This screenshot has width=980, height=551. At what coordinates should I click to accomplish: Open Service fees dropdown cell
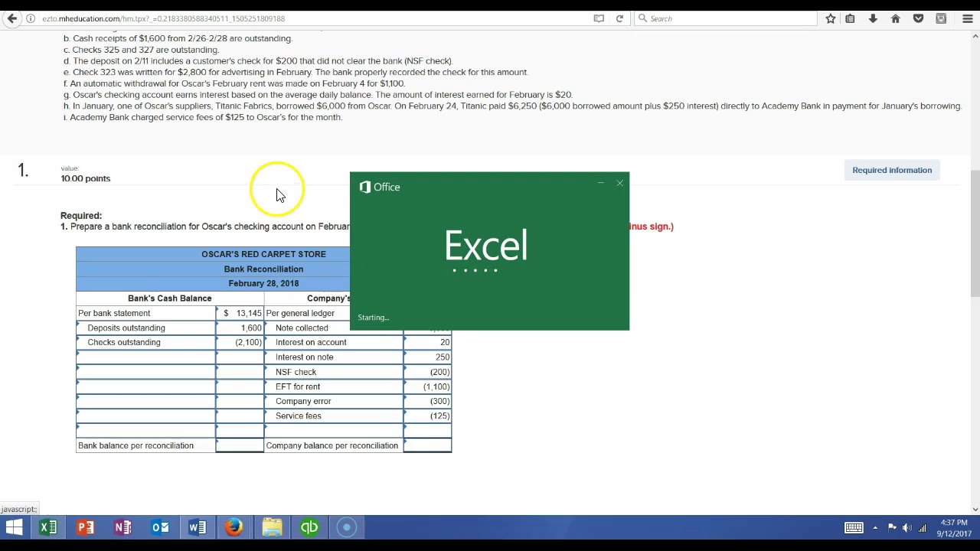tap(334, 416)
